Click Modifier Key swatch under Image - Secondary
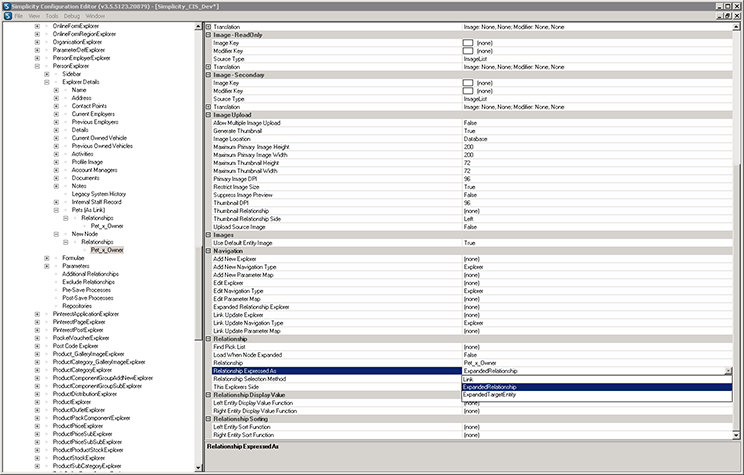Screen dimensions: 744x475 tap(468, 91)
